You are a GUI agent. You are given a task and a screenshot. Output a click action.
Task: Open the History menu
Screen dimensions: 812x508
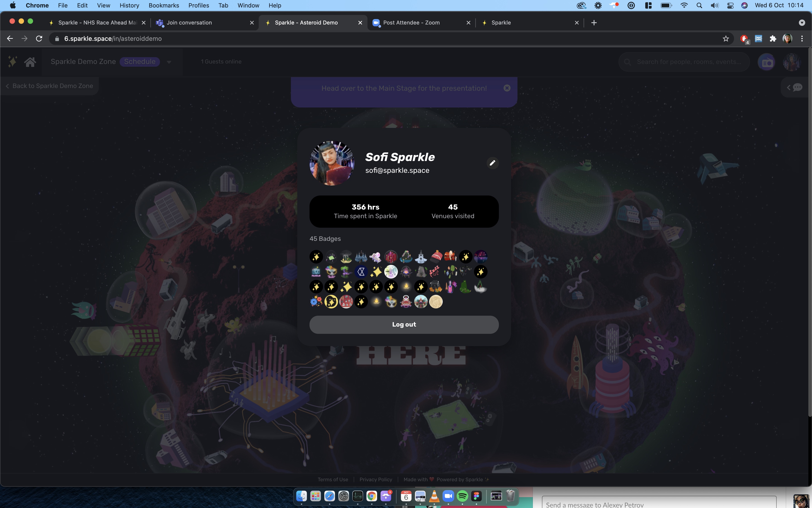point(129,5)
